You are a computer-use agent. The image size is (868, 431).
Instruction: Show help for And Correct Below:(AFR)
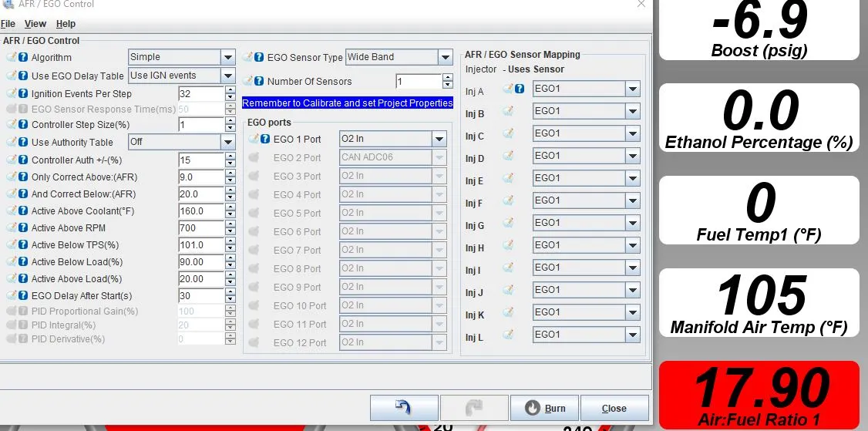[22, 194]
